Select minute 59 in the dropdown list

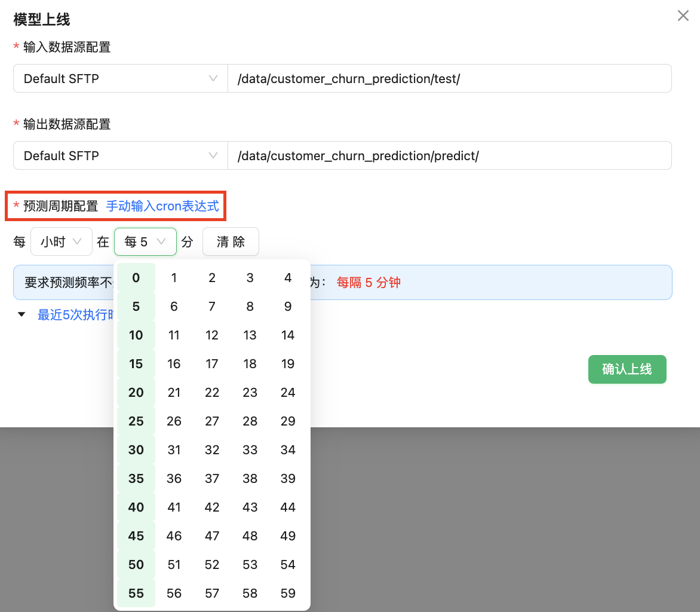pyautogui.click(x=288, y=593)
